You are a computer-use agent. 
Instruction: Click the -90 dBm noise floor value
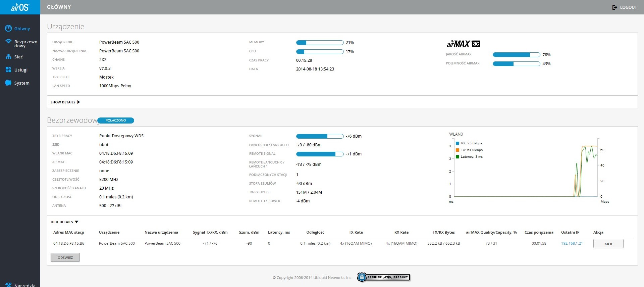pos(304,184)
